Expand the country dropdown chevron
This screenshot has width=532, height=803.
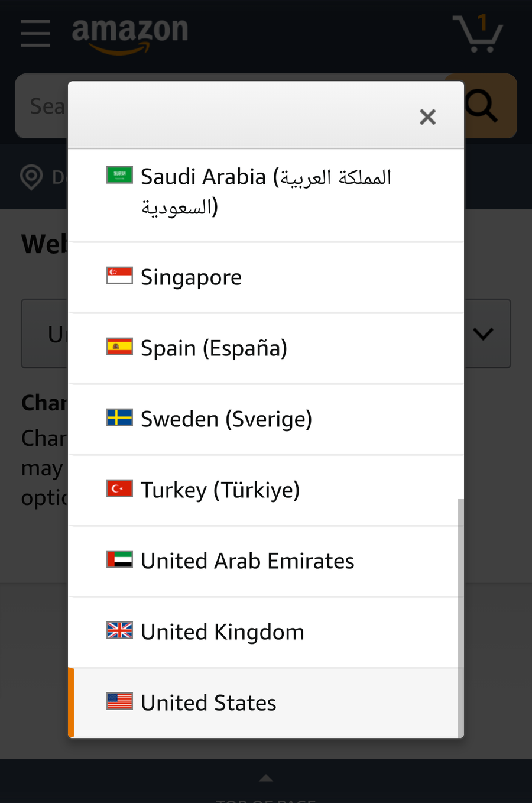point(484,334)
